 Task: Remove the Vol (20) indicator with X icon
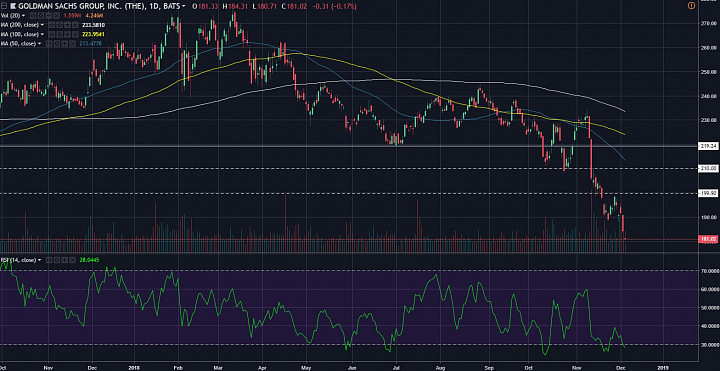[x=56, y=15]
